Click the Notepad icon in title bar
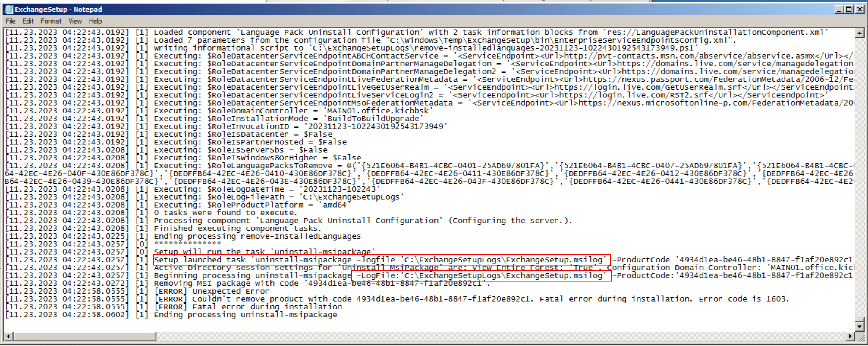Image resolution: width=868 pixels, height=346 pixels. coord(9,9)
